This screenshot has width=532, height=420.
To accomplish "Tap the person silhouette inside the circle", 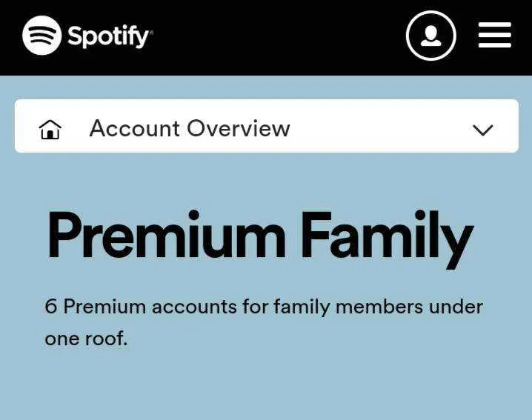I will click(x=431, y=36).
